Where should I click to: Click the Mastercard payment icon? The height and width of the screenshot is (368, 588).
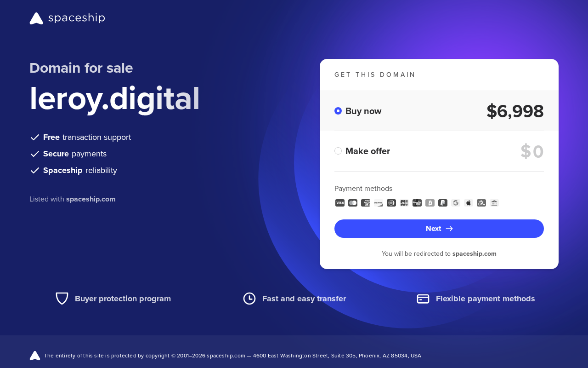pos(353,203)
